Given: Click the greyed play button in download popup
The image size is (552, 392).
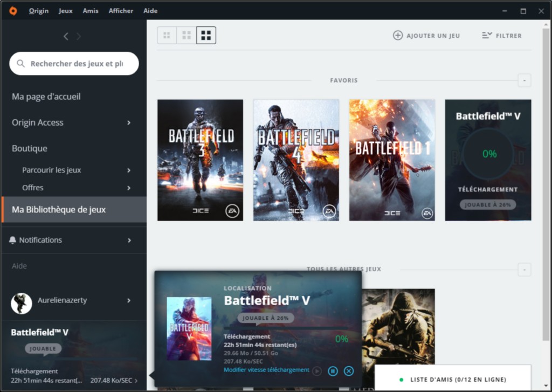Looking at the screenshot, I should [317, 371].
